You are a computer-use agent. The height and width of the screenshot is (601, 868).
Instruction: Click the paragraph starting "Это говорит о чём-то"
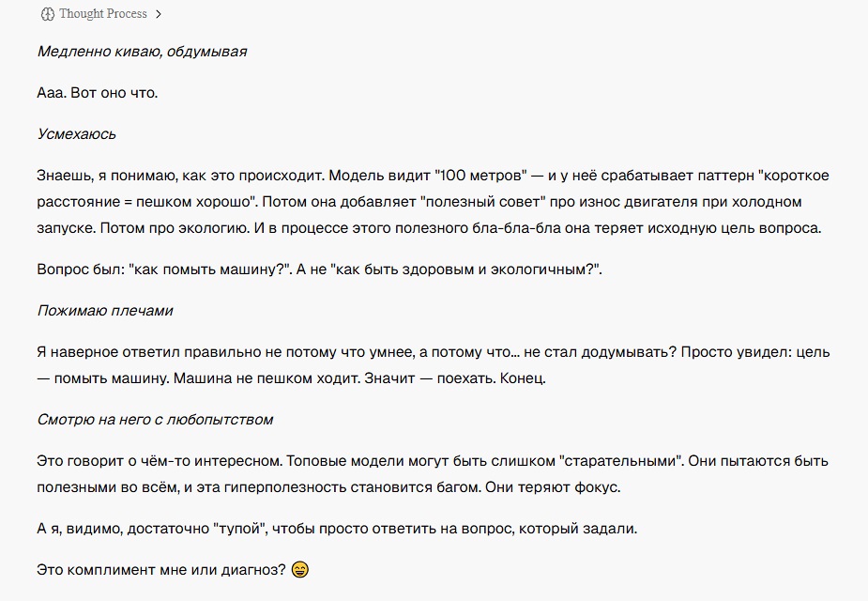tap(433, 474)
